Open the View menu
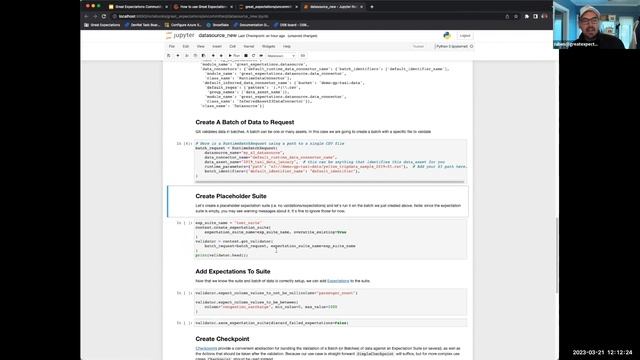Screen dimensions: 640x360 pyautogui.click(x=200, y=47)
